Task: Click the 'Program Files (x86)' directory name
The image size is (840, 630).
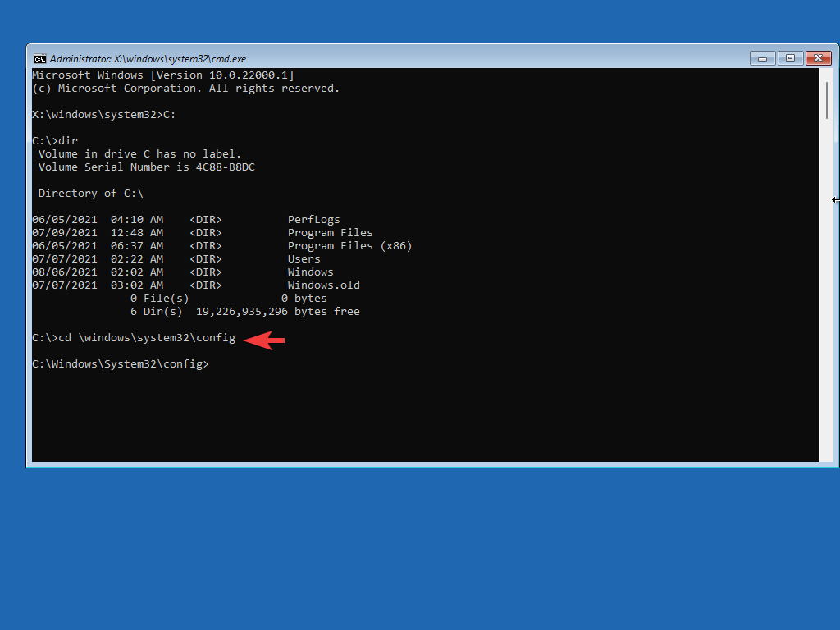Action: pos(349,246)
